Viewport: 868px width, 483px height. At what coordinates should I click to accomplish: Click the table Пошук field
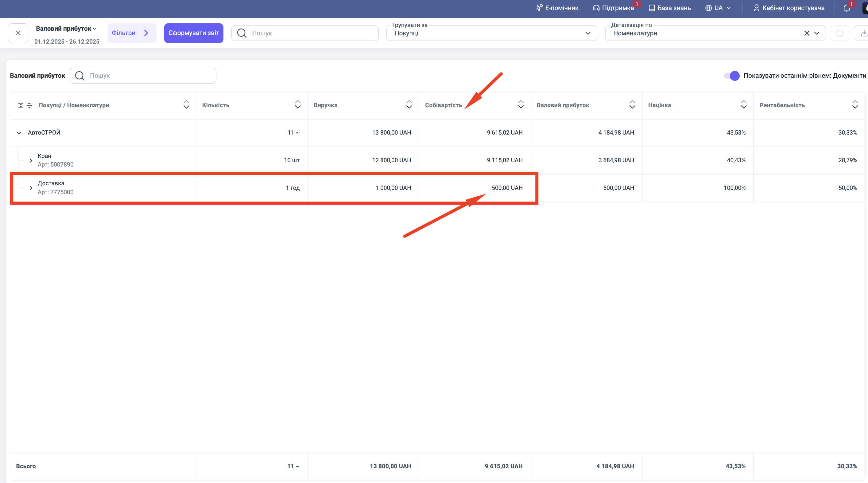click(x=148, y=76)
